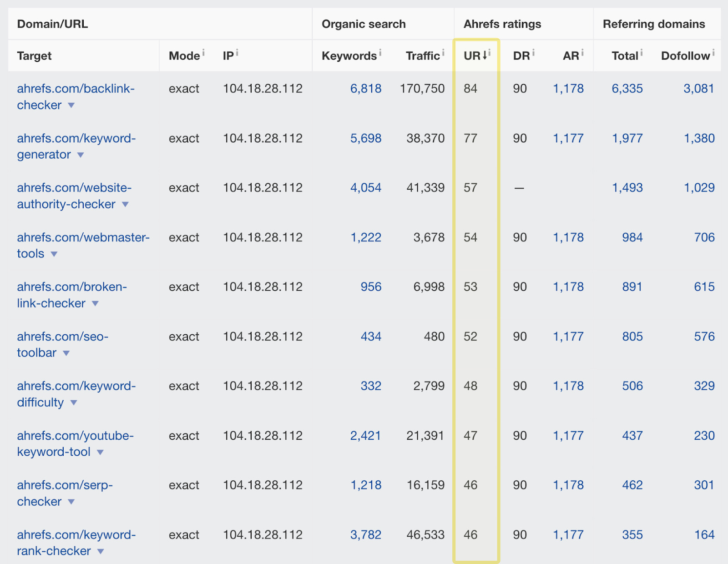Open ahrefs.com/webmaster-tools link
Image resolution: width=728 pixels, height=564 pixels.
[x=83, y=246]
